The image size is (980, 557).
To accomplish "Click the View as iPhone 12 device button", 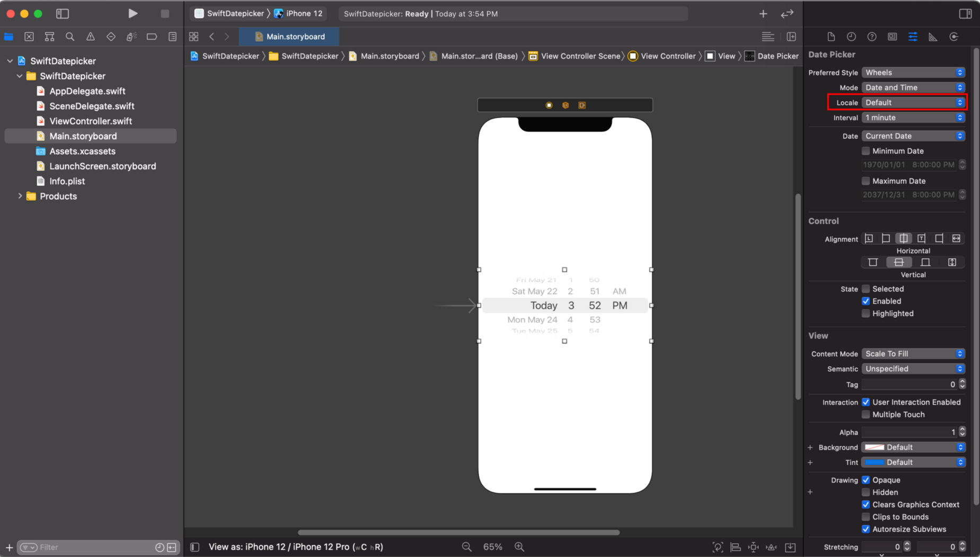I will click(296, 547).
